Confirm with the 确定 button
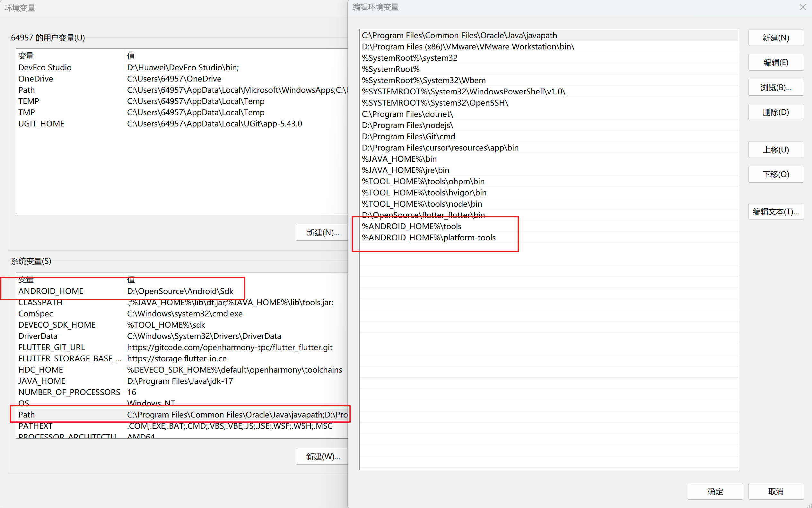The width and height of the screenshot is (812, 508). point(715,492)
